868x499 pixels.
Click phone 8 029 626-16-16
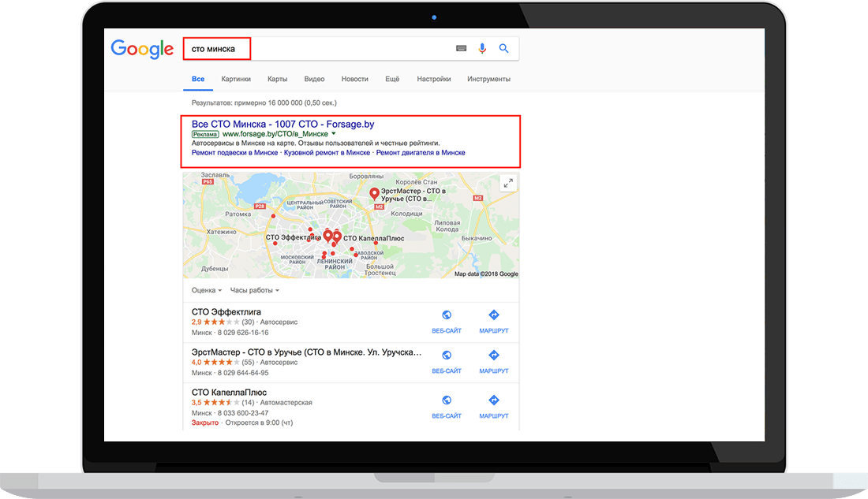point(243,333)
